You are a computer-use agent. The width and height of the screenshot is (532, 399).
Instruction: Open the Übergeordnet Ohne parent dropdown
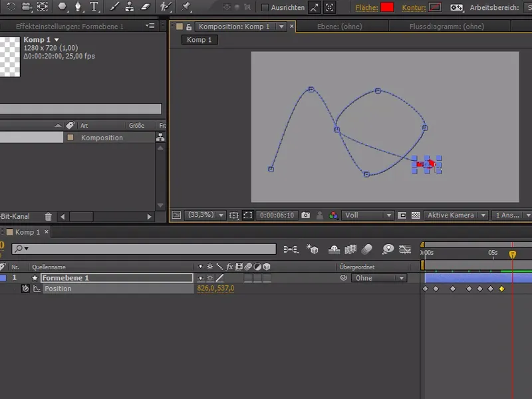[x=378, y=278]
